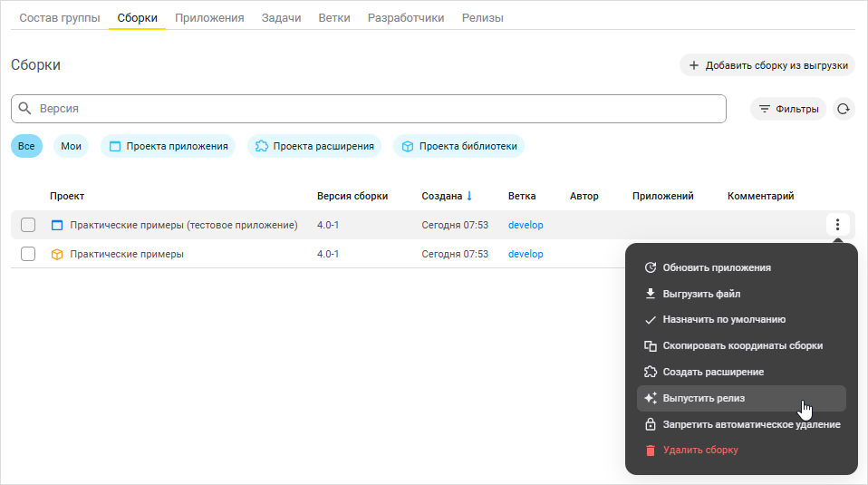
Task: Click the orange library icon of Практические примеры
Action: click(x=57, y=254)
